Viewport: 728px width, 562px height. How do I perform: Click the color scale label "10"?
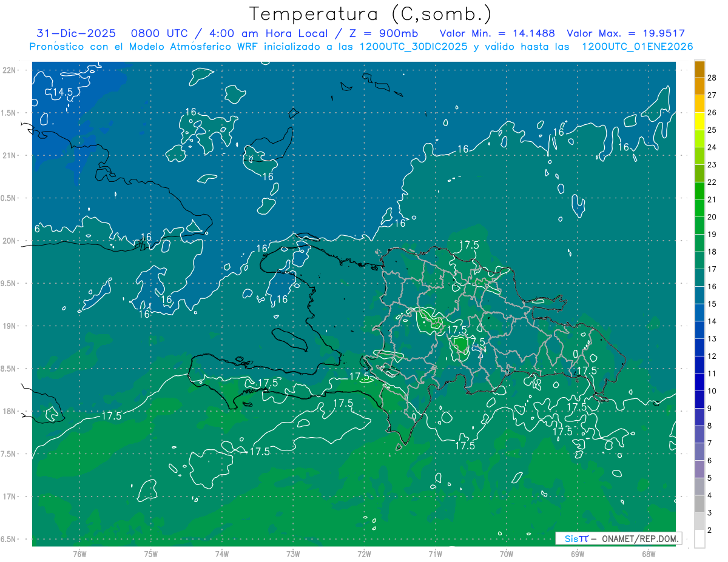pos(712,391)
